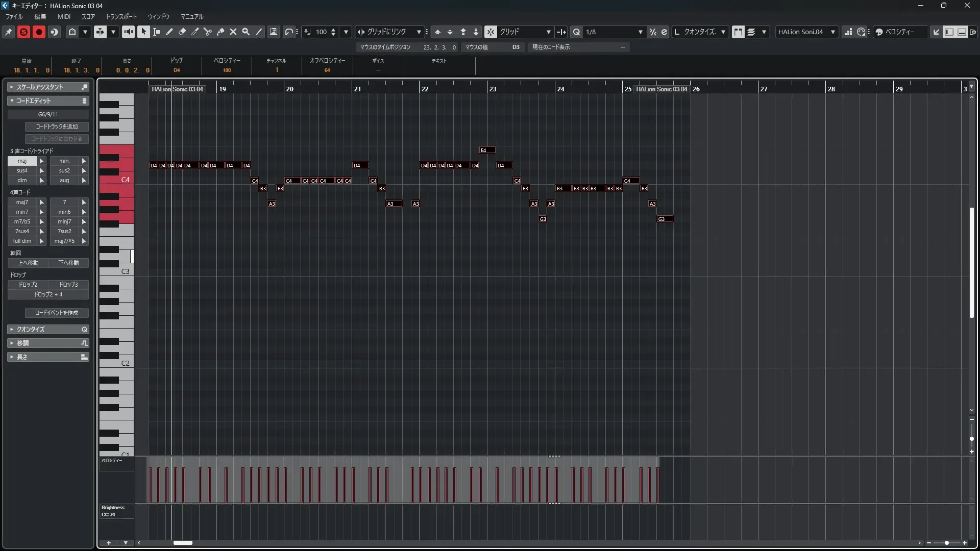The image size is (980, 551).
Task: Click the horizontal zoom slider handle
Action: (x=947, y=543)
